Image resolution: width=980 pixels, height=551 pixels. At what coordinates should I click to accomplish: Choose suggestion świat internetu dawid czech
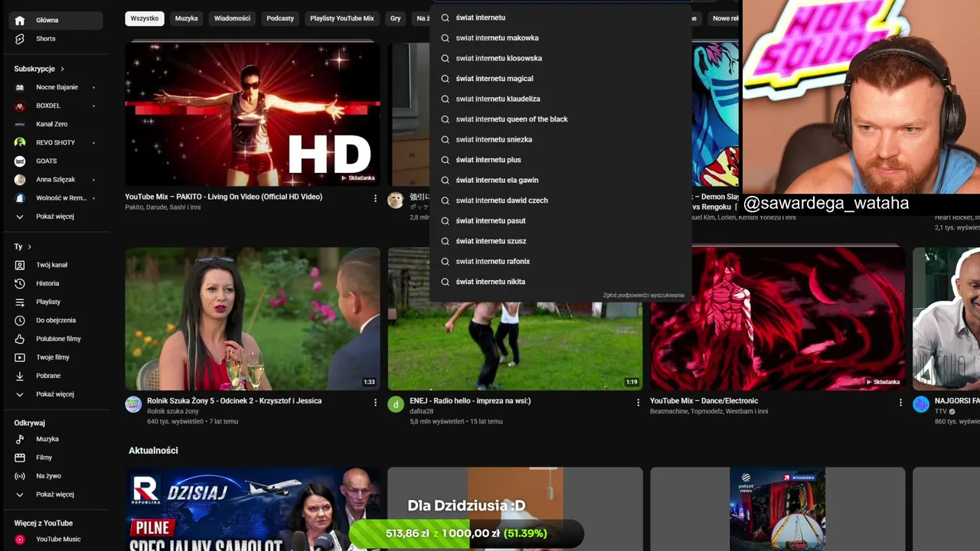coord(560,201)
